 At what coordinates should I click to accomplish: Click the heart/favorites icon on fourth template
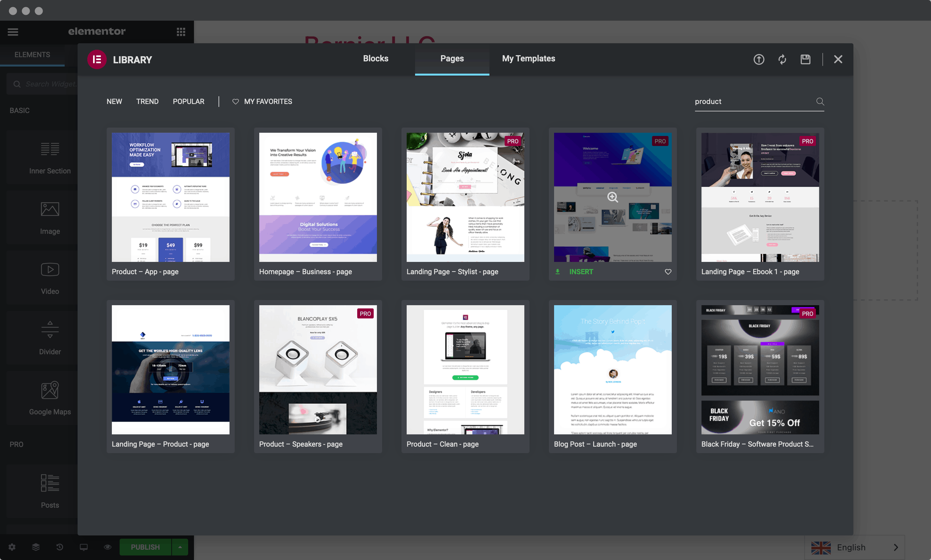click(667, 271)
